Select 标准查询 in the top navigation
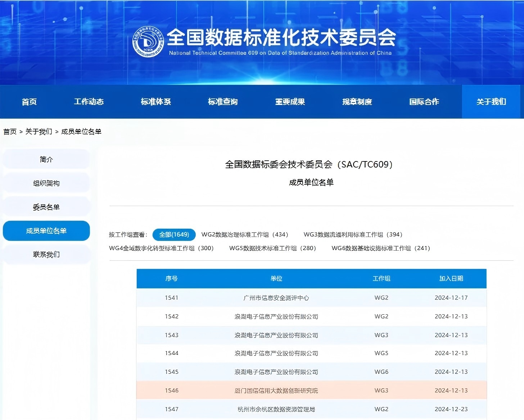The width and height of the screenshot is (524, 420). (223, 102)
